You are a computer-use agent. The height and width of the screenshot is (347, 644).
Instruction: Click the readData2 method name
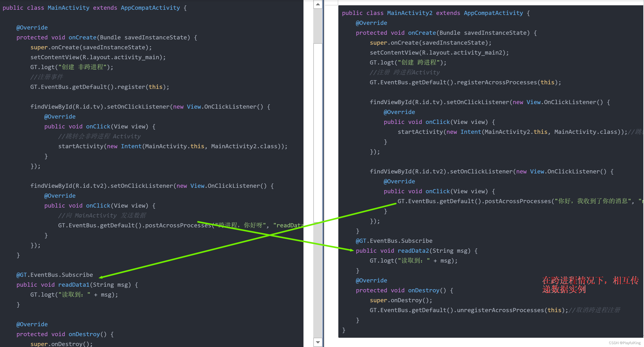pyautogui.click(x=413, y=251)
